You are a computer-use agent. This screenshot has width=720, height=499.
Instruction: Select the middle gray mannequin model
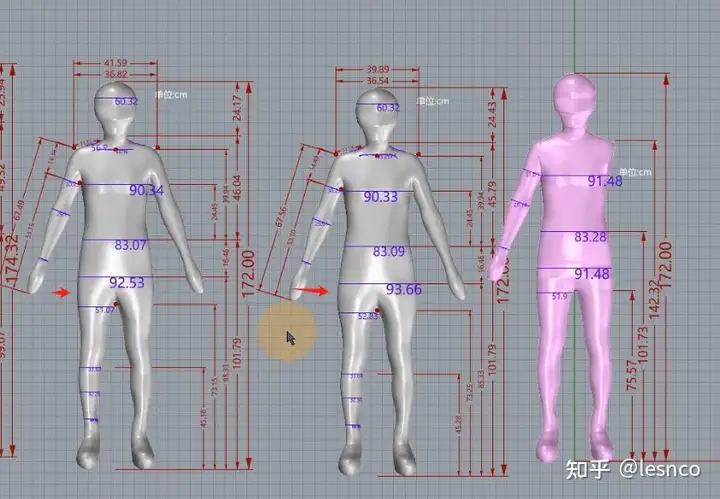click(377, 281)
